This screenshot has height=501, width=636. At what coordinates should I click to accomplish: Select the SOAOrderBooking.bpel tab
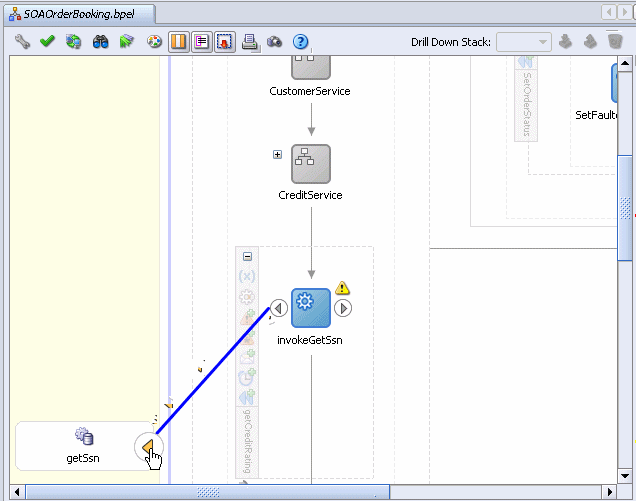tap(80, 14)
